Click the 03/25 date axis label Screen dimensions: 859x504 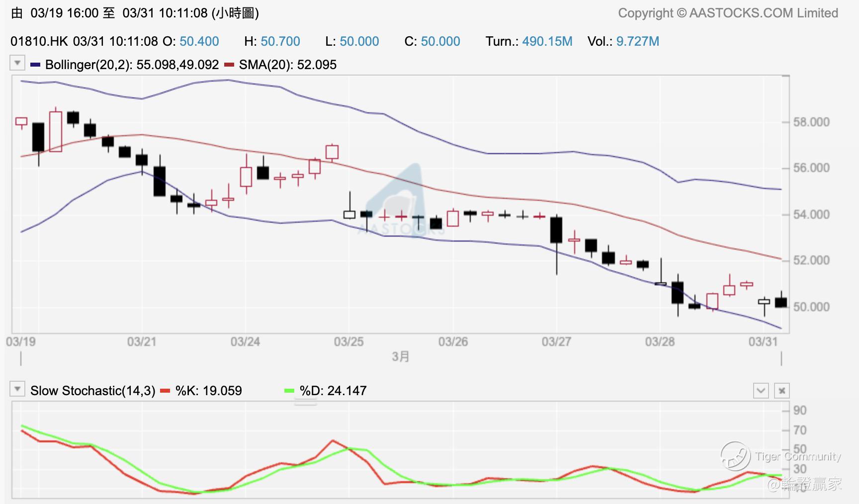click(x=348, y=342)
